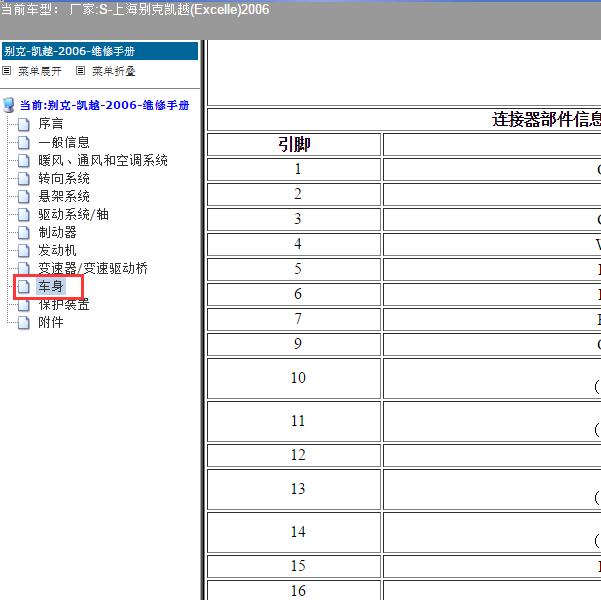The width and height of the screenshot is (601, 600).
Task: Click 菜单折叠 to collapse all menus
Action: 113,71
